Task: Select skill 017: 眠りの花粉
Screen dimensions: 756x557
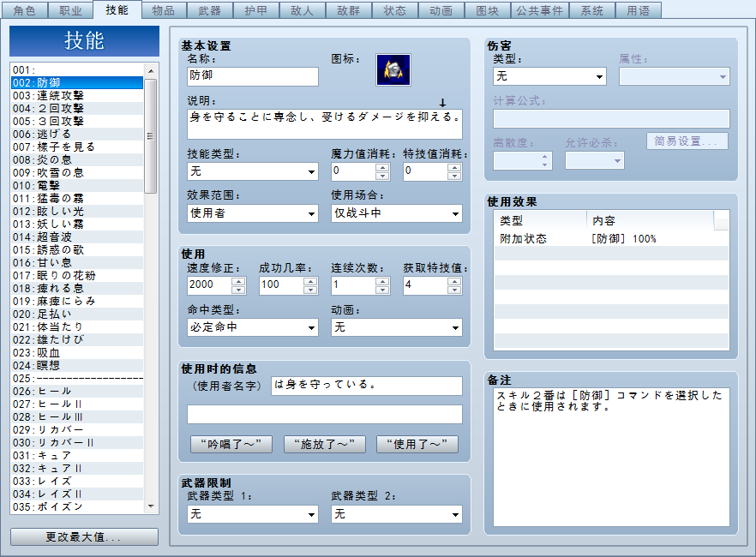Action: pos(77,276)
